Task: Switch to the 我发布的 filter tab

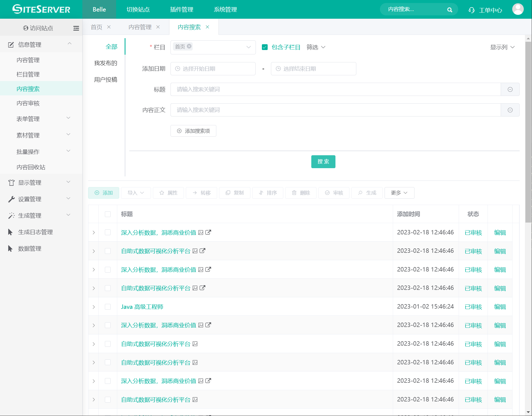Action: [105, 63]
